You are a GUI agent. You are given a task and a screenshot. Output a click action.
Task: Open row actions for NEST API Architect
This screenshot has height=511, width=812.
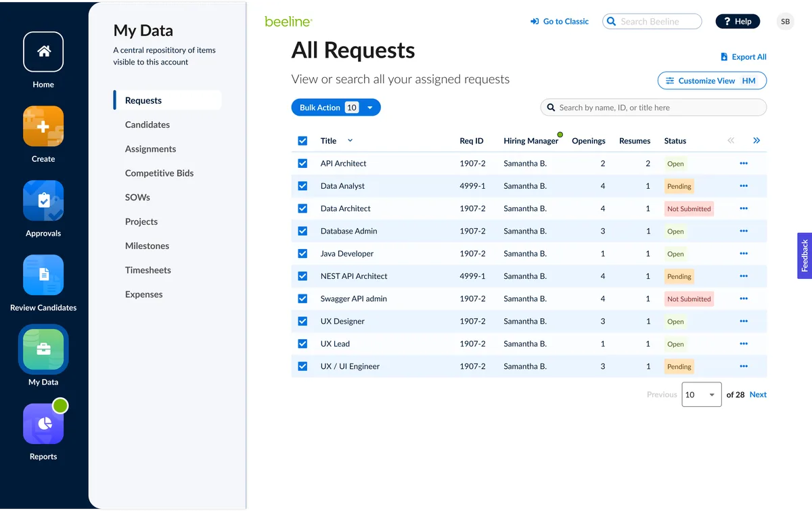coord(744,276)
